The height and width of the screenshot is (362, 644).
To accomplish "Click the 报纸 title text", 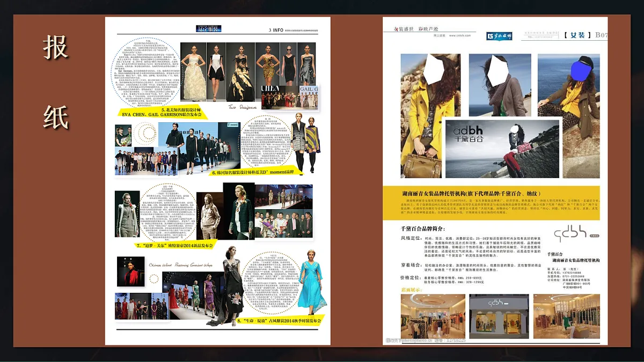I will point(56,83).
